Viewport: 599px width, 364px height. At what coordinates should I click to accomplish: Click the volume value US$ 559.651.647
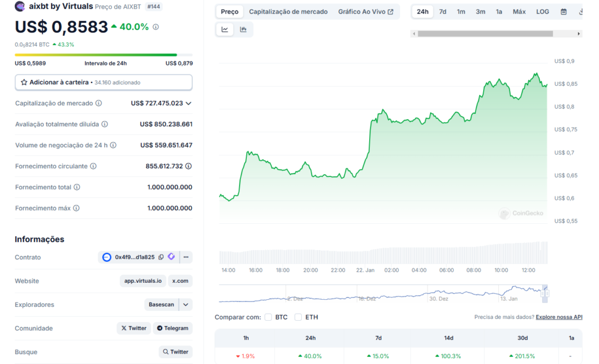point(166,145)
